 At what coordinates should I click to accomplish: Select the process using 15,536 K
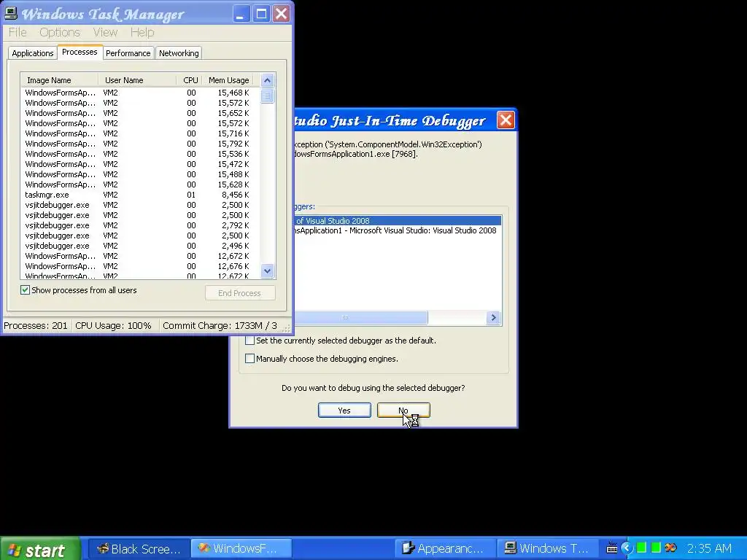[140, 155]
